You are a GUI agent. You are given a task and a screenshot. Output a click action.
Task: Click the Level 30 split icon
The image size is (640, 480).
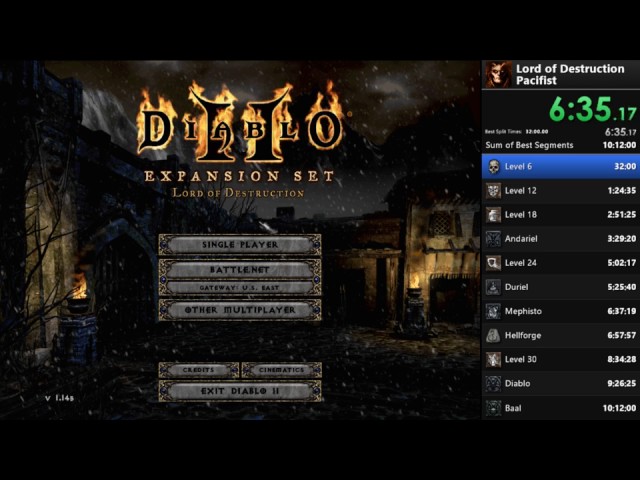point(493,359)
